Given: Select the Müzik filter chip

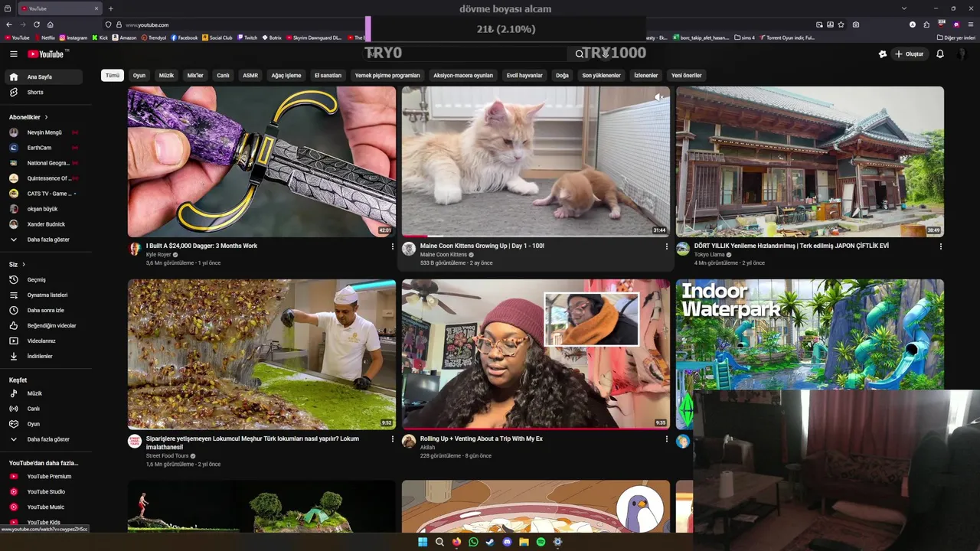Looking at the screenshot, I should coord(166,75).
